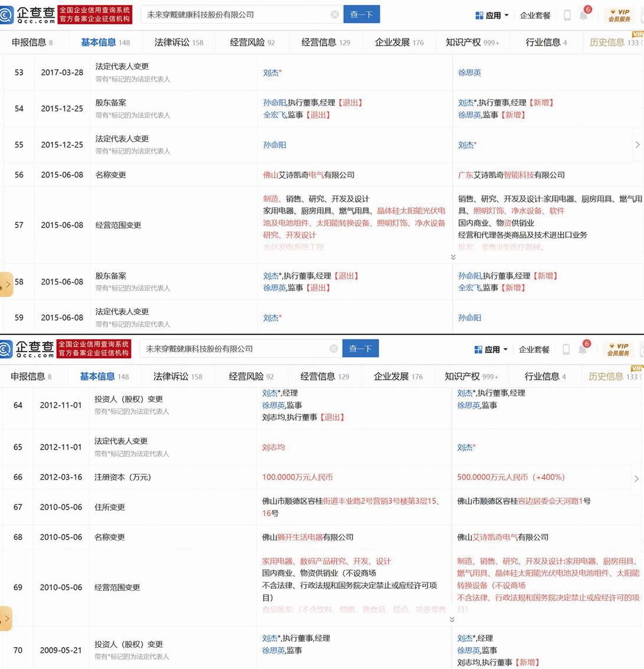Open VIP 会员服务 in upper header
The image size is (644, 669).
click(619, 15)
